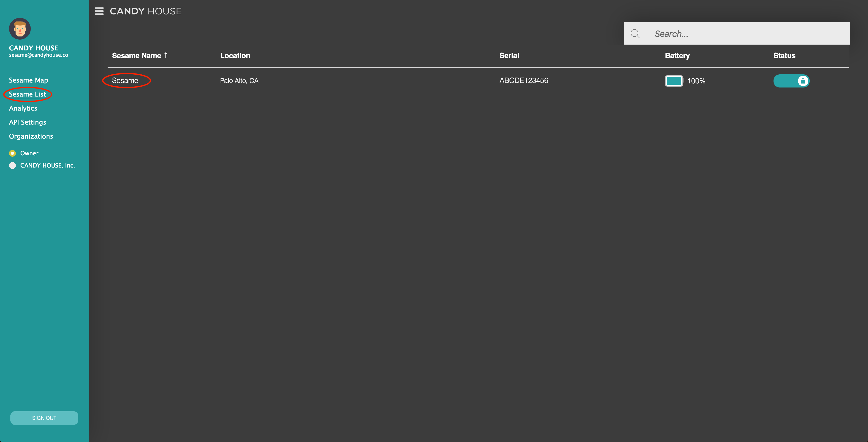
Task: Select CANDY HOUSE, Inc. organization radio
Action: (x=12, y=165)
